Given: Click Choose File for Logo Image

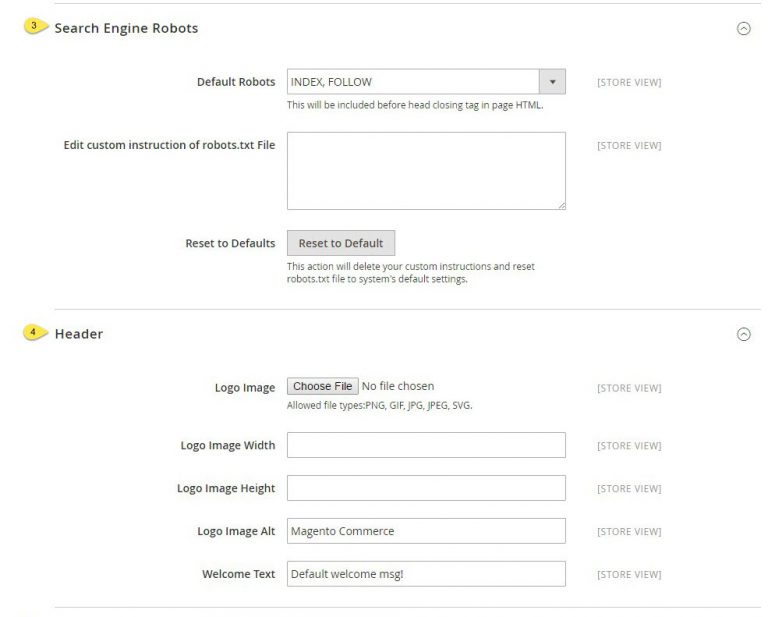Looking at the screenshot, I should 323,386.
